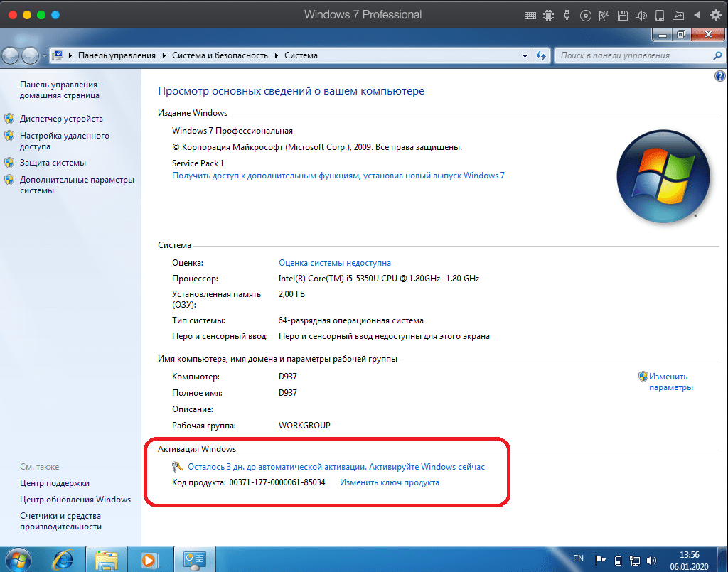This screenshot has width=728, height=572.
Task: Click CPU chip icon in VM title bar
Action: click(548, 16)
